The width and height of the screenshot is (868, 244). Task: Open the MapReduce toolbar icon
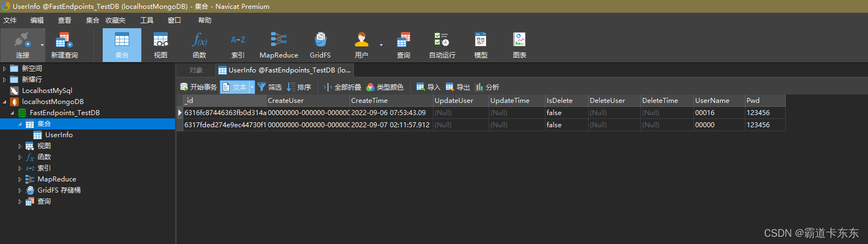point(279,45)
